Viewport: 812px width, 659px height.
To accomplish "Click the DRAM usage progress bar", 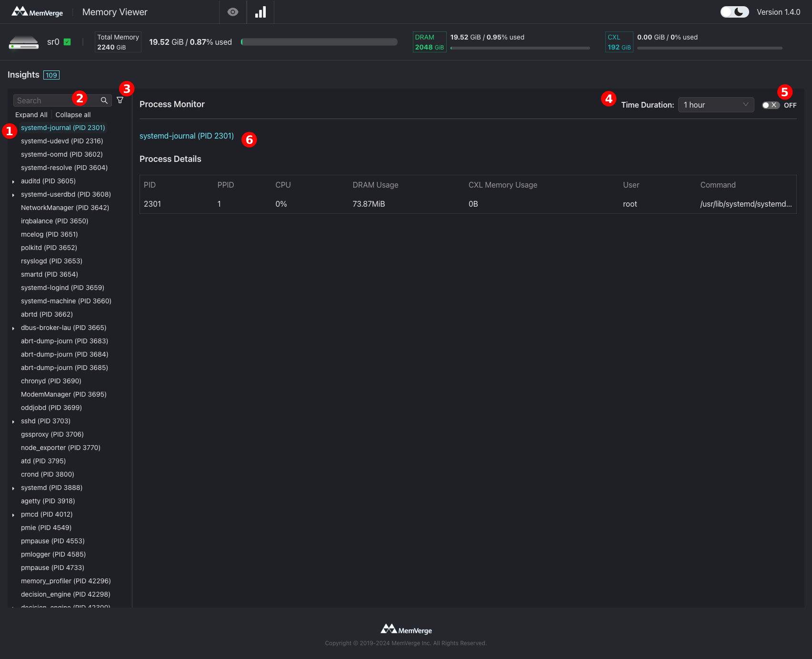I will (520, 48).
